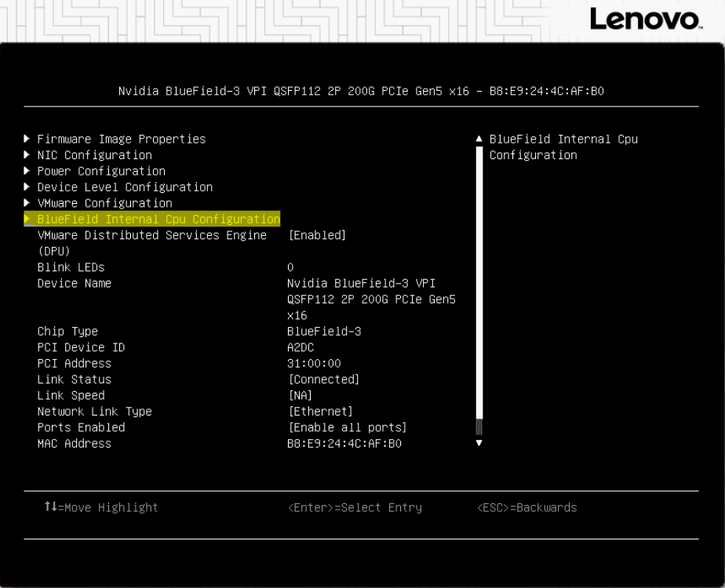Click the Device Name value text
725x588 pixels.
(x=371, y=299)
